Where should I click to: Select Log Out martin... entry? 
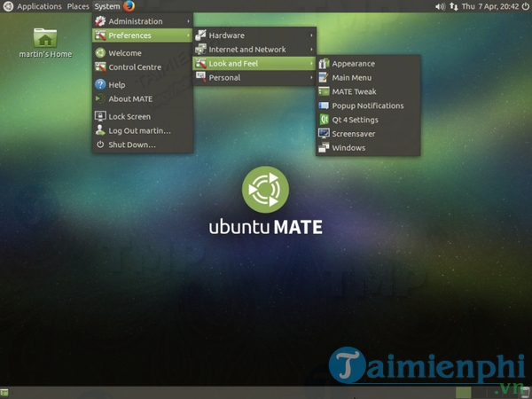[143, 130]
